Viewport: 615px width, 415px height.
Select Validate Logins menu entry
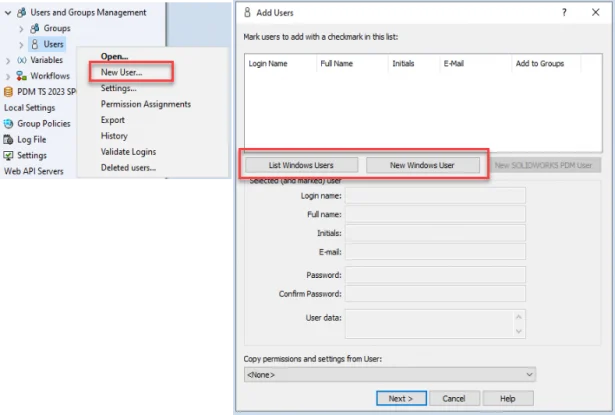pyautogui.click(x=128, y=152)
